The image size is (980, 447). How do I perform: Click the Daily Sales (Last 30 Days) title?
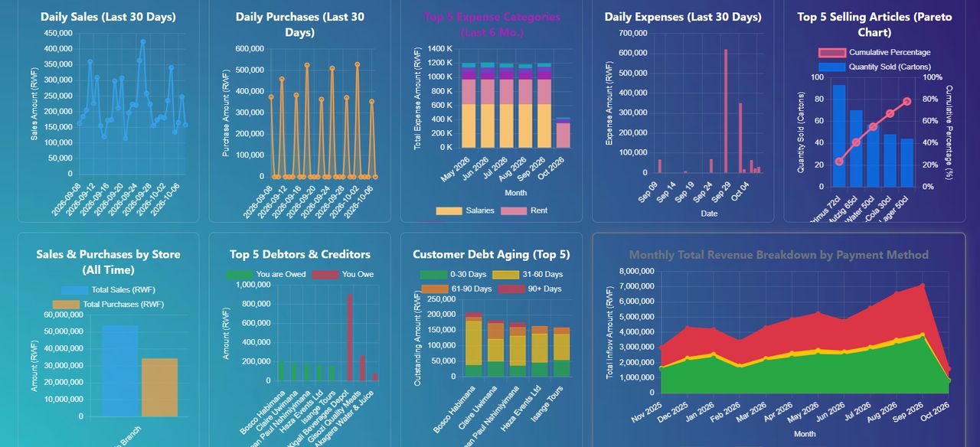[x=108, y=17]
